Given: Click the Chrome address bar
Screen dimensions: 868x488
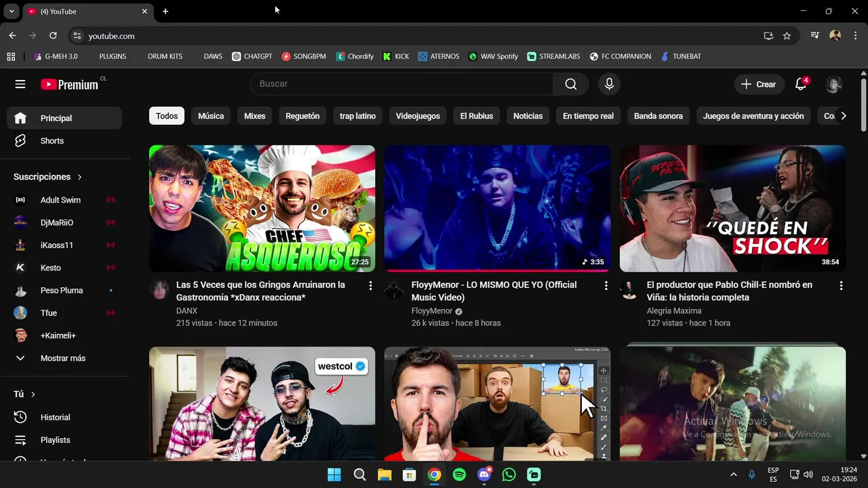Looking at the screenshot, I should click(x=420, y=36).
